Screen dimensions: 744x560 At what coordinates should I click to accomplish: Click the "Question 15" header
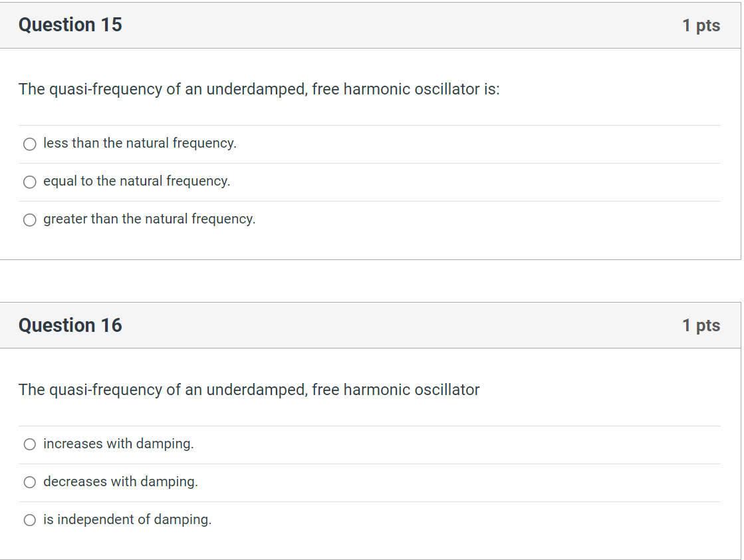(x=70, y=25)
